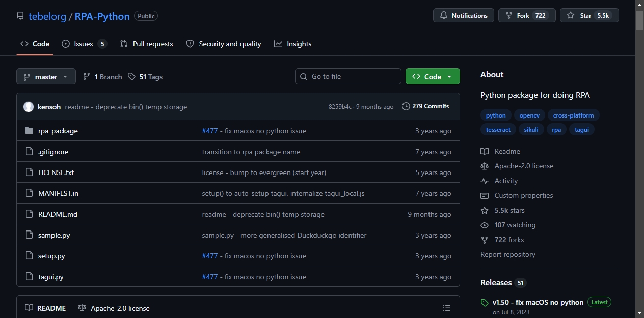
Task: View the 1 Branch link
Action: click(x=102, y=77)
